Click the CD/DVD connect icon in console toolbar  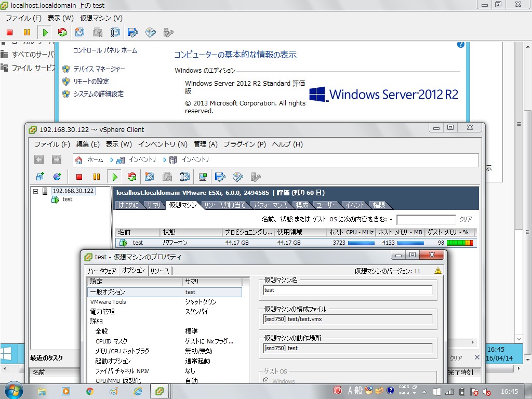151,32
